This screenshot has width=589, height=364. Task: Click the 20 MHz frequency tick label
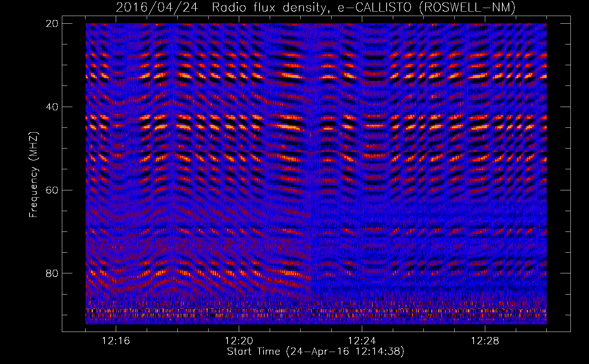(52, 24)
